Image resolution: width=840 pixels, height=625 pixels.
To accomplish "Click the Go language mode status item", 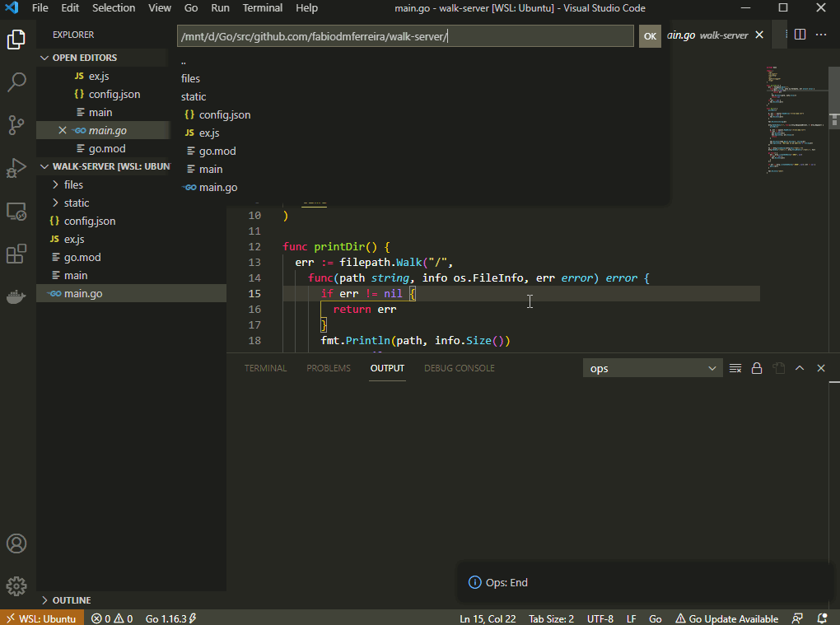I will pos(656,618).
